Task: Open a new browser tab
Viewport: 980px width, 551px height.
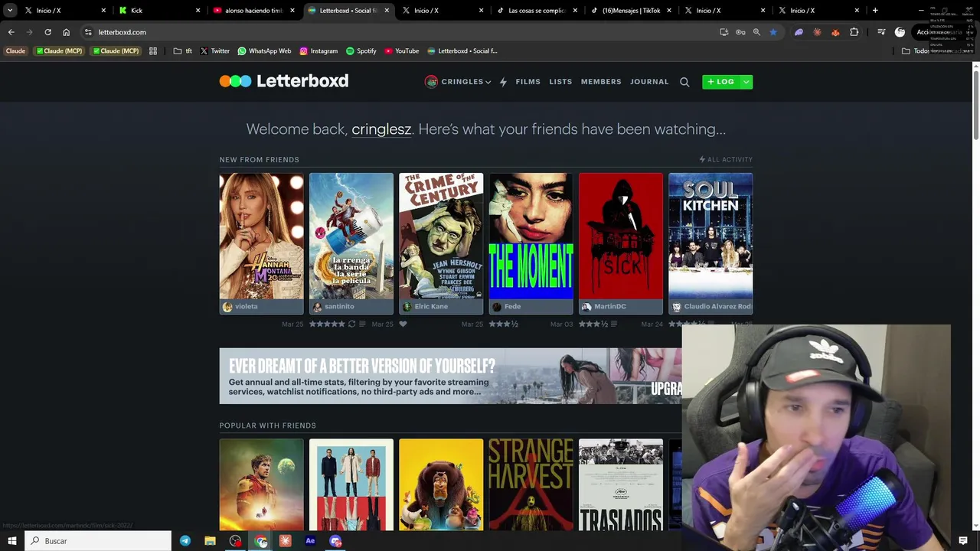Action: pos(875,11)
